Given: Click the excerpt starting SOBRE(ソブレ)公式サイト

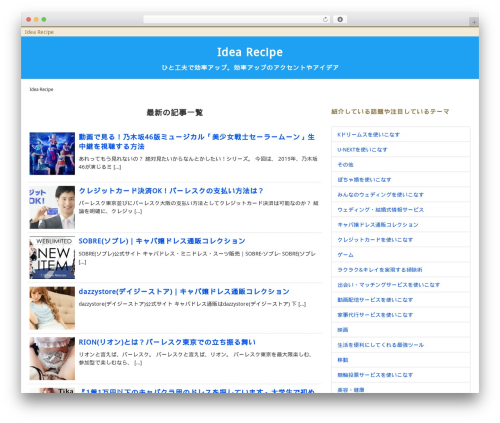Looking at the screenshot, I should pyautogui.click(x=197, y=258).
